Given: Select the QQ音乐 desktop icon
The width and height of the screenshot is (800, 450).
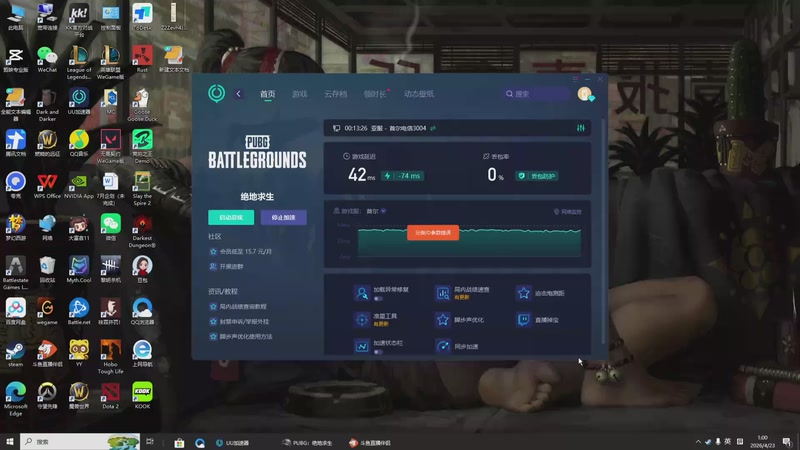Looking at the screenshot, I should point(79,143).
